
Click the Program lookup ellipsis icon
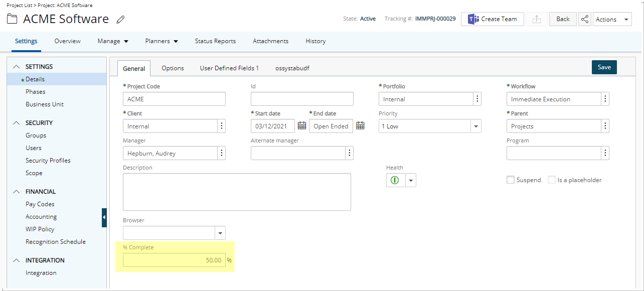605,153
